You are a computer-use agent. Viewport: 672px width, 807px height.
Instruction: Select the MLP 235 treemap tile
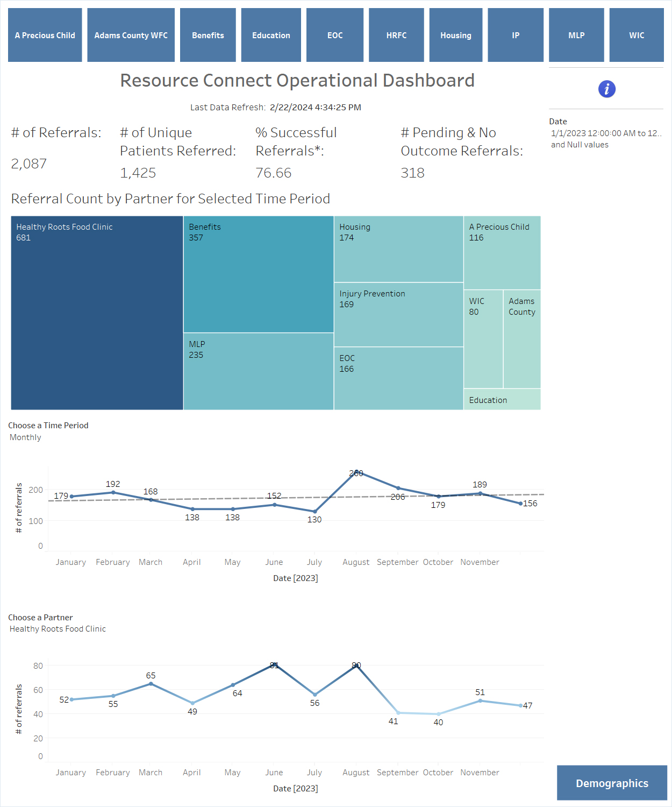tap(259, 371)
